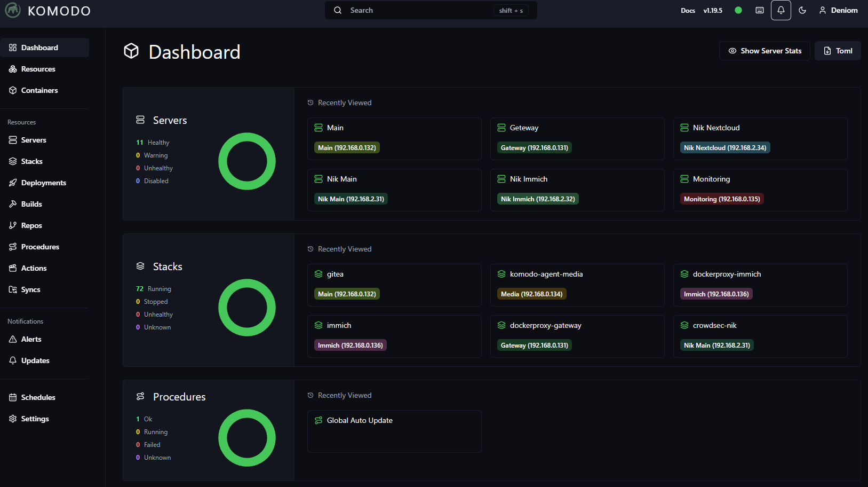Click the Stacks section header icon
Image resolution: width=868 pixels, height=487 pixels.
point(140,266)
